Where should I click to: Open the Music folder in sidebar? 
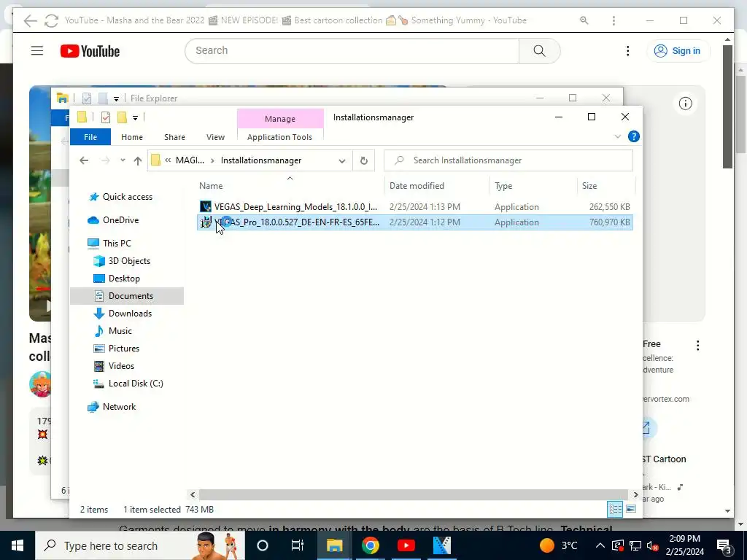120,331
